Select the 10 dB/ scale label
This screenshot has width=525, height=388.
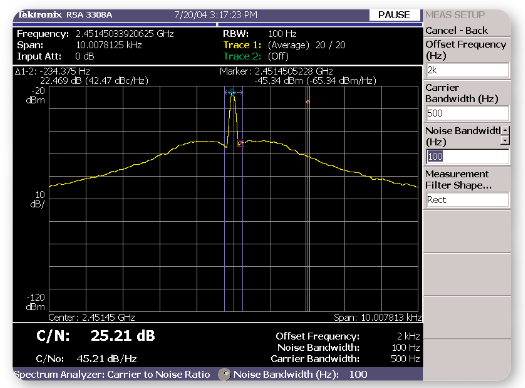[x=38, y=200]
